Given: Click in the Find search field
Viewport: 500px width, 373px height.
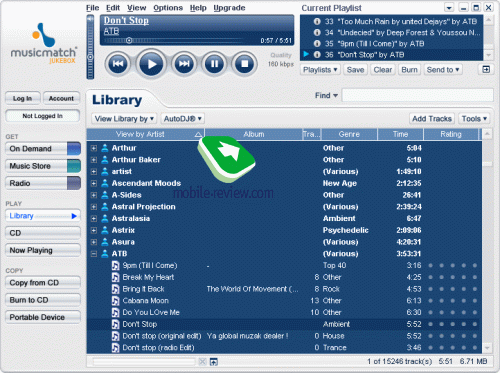Looking at the screenshot, I should (x=418, y=95).
